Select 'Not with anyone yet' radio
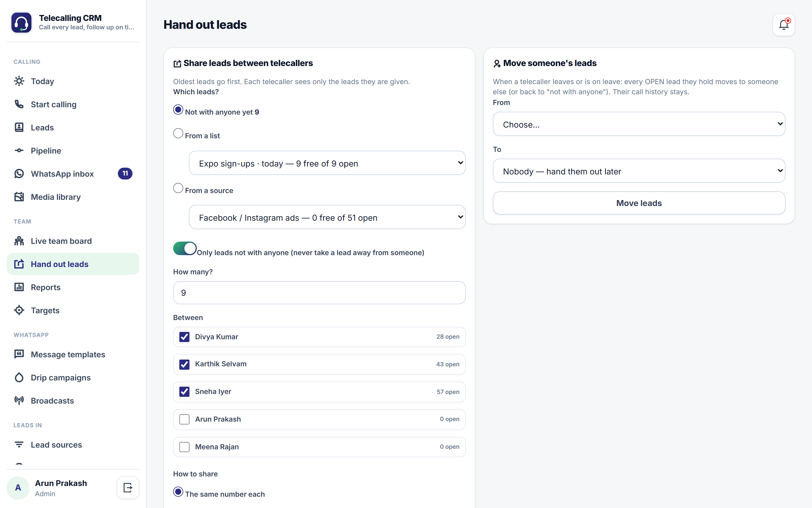The width and height of the screenshot is (812, 508). pos(178,110)
